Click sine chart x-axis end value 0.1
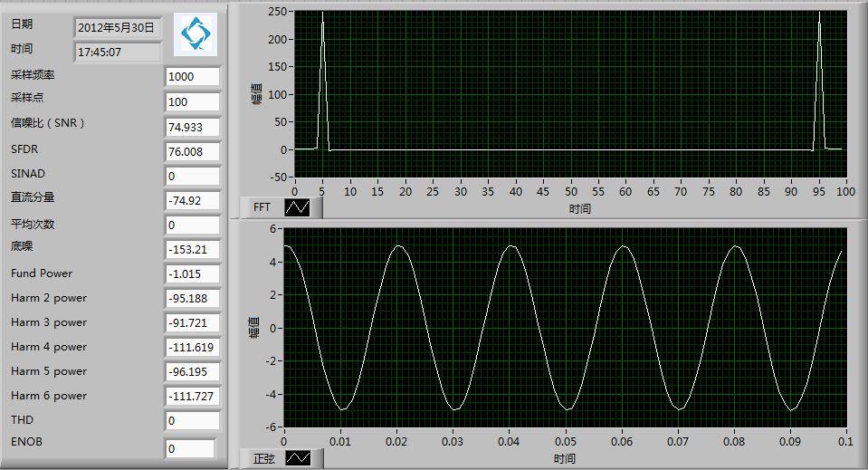This screenshot has width=868, height=470. (x=845, y=441)
